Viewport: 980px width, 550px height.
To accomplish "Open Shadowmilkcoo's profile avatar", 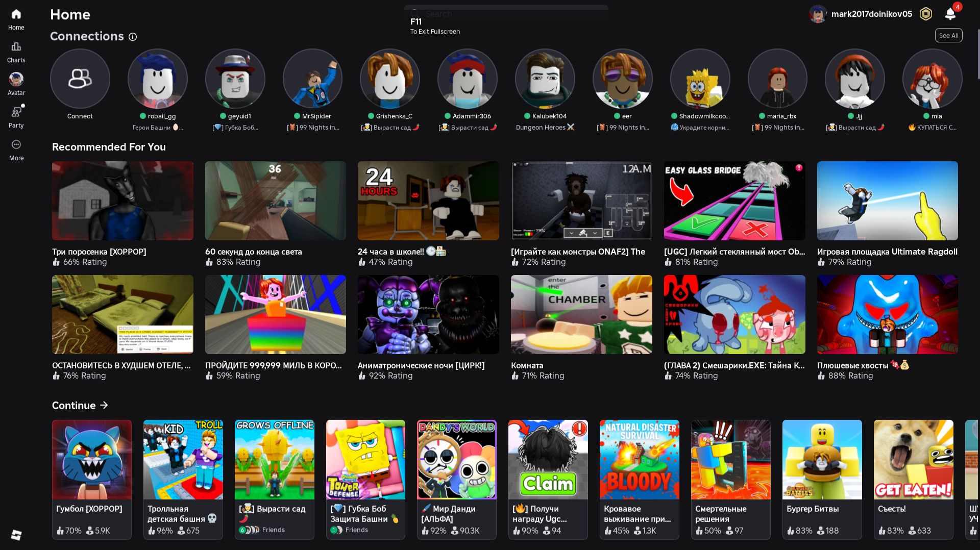I will (x=700, y=79).
